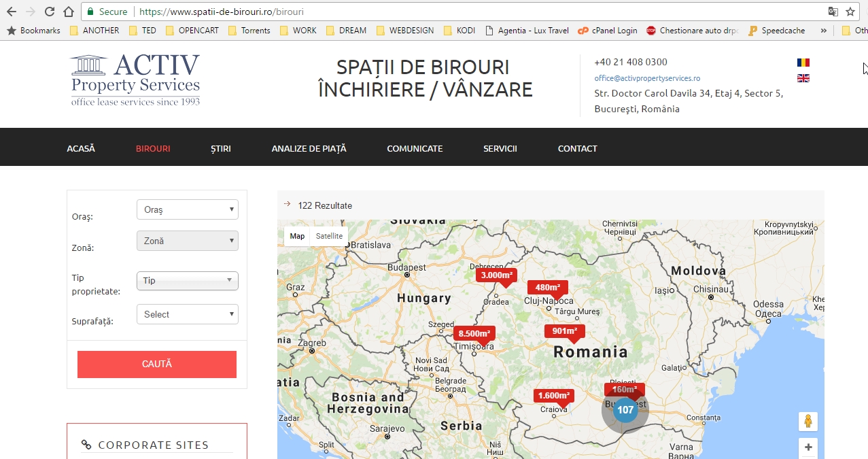Screen dimensions: 868x459
Task: Click the Str. Doctor Carol Davila address text
Action: coord(689,101)
